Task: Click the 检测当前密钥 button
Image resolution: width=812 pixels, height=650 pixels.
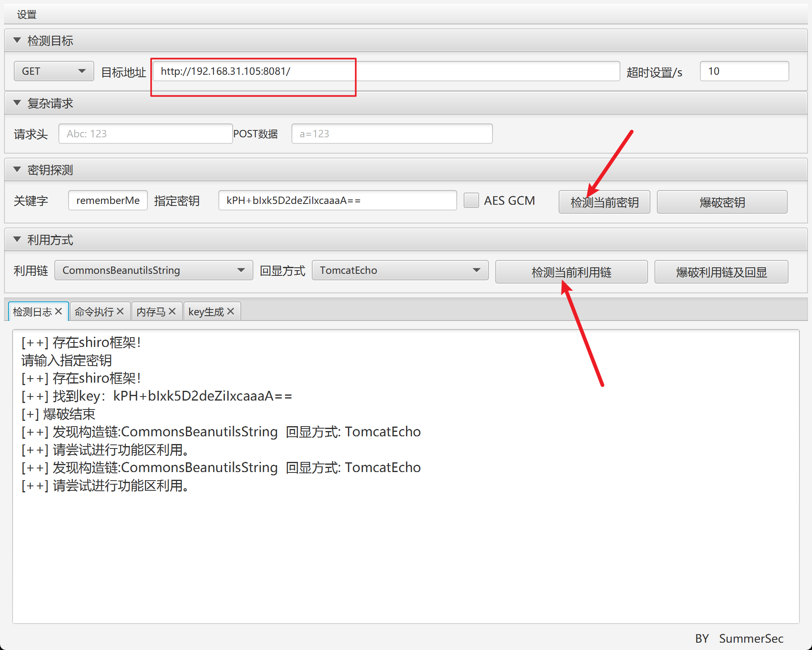Action: pos(604,202)
